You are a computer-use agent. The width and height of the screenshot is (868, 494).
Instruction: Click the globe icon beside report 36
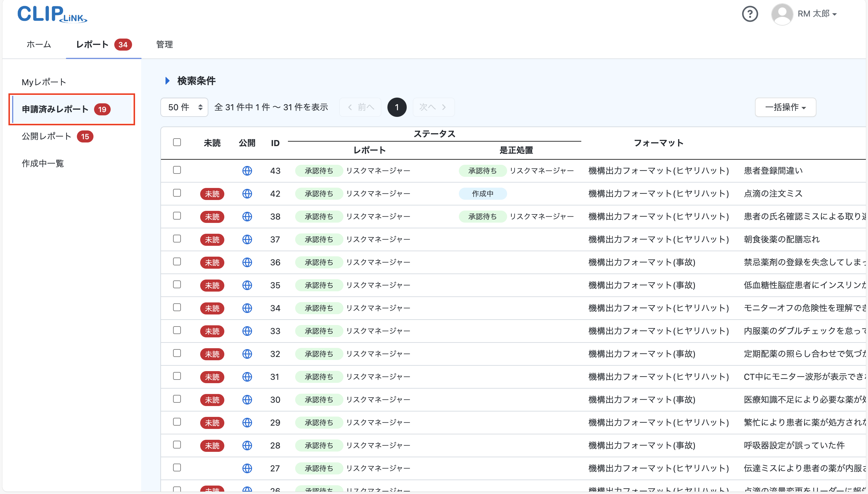coord(247,262)
